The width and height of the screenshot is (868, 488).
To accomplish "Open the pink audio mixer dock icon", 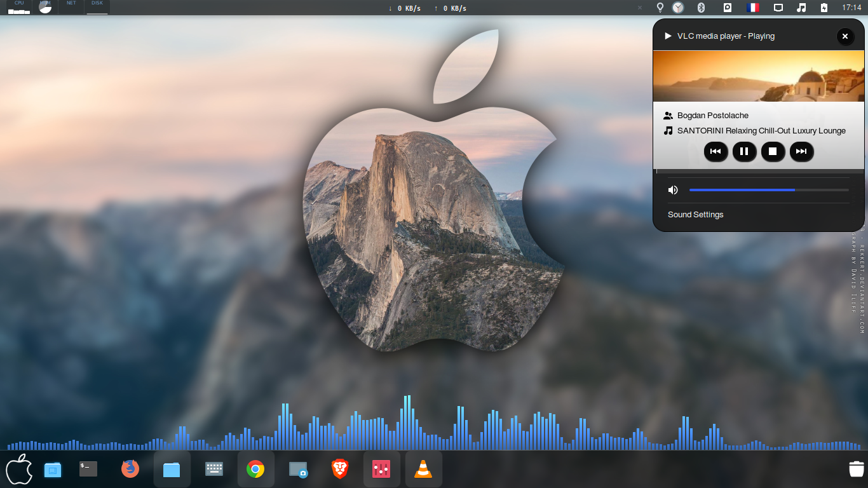I will 381,470.
